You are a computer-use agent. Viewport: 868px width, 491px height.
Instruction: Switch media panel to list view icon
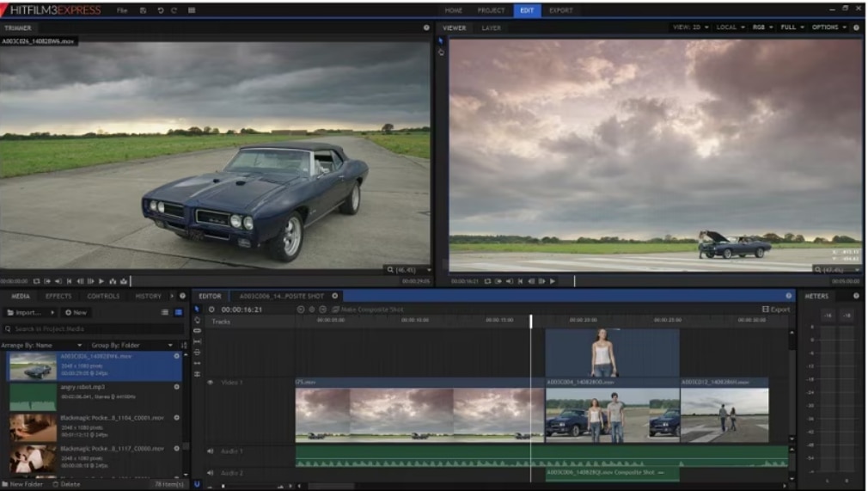coord(165,312)
